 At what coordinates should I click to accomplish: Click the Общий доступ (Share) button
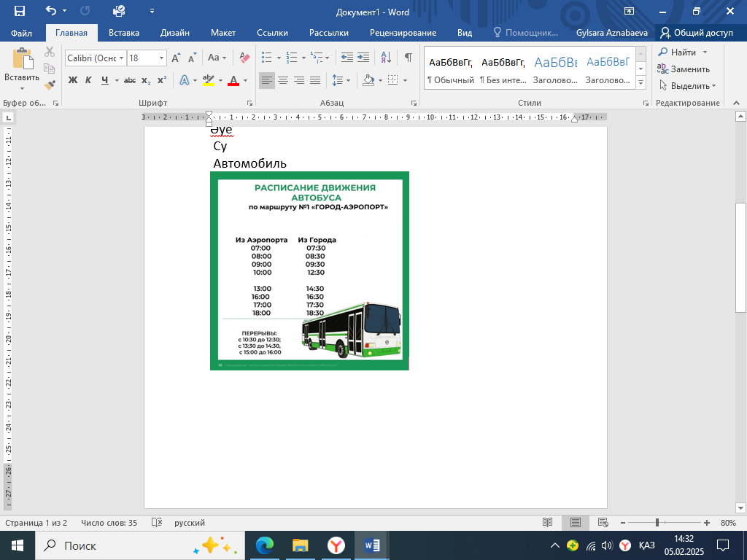pyautogui.click(x=697, y=33)
